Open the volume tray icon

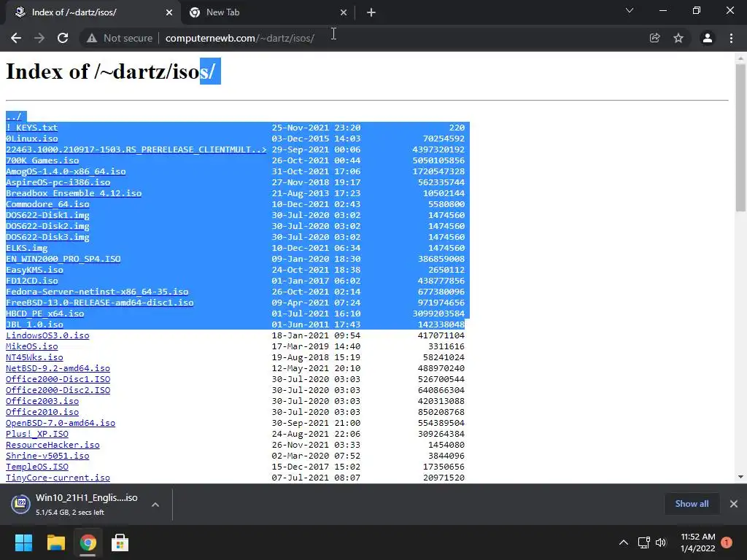(661, 542)
